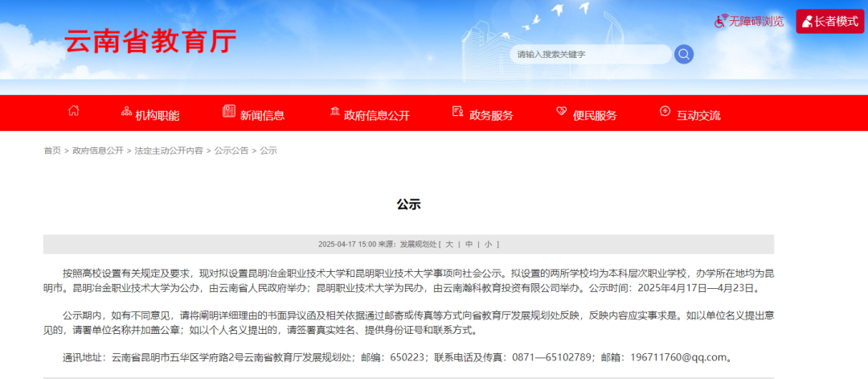Click the 政务服务 document icon
This screenshot has width=868, height=379.
coord(458,111)
